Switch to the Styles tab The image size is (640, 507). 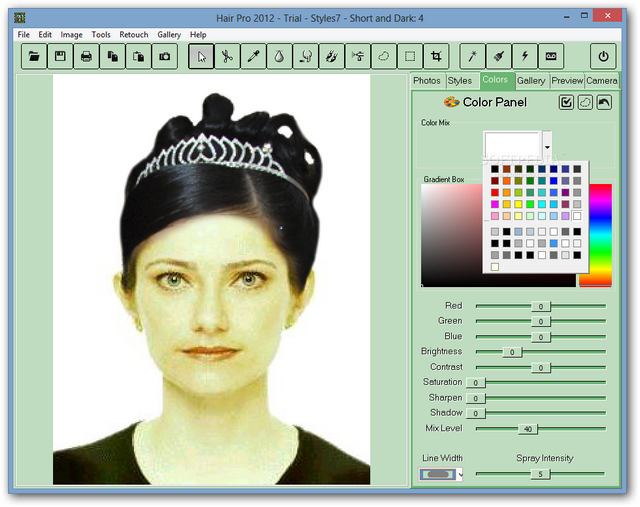click(x=460, y=81)
